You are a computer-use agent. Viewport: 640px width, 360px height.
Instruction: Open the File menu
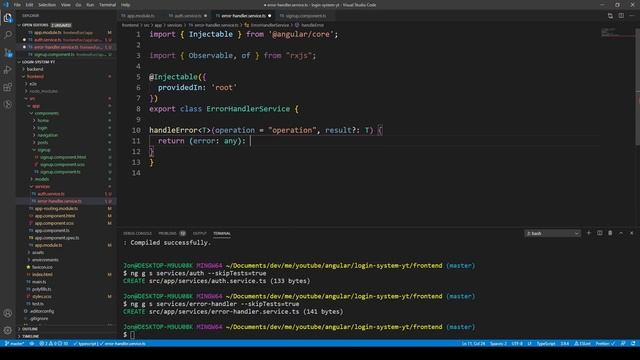click(17, 5)
